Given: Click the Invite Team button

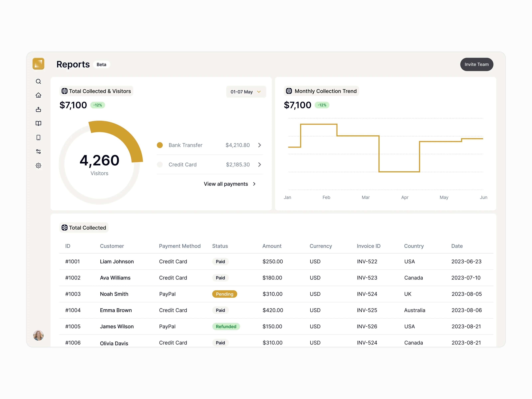Looking at the screenshot, I should pyautogui.click(x=476, y=65).
